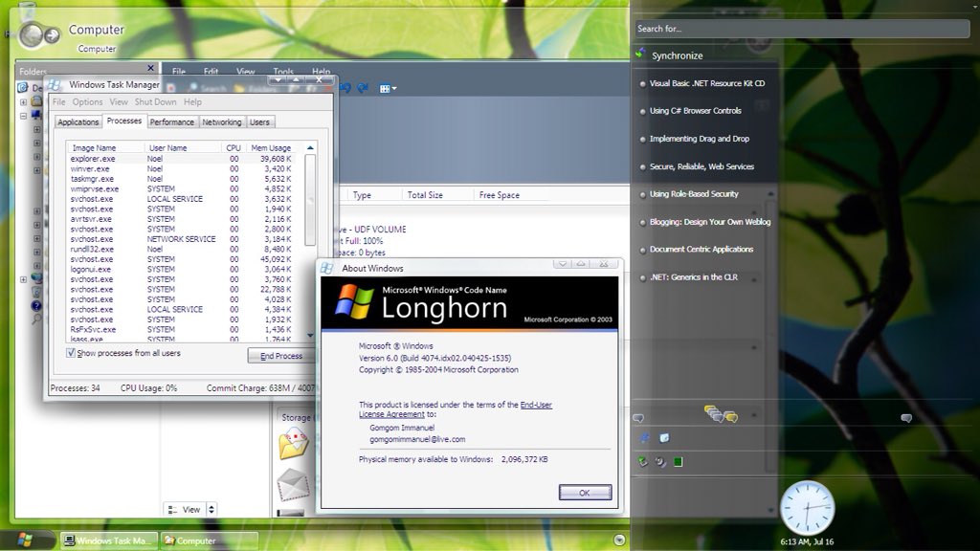The width and height of the screenshot is (980, 551).
Task: Click the open mail folder Storage icon
Action: [293, 442]
